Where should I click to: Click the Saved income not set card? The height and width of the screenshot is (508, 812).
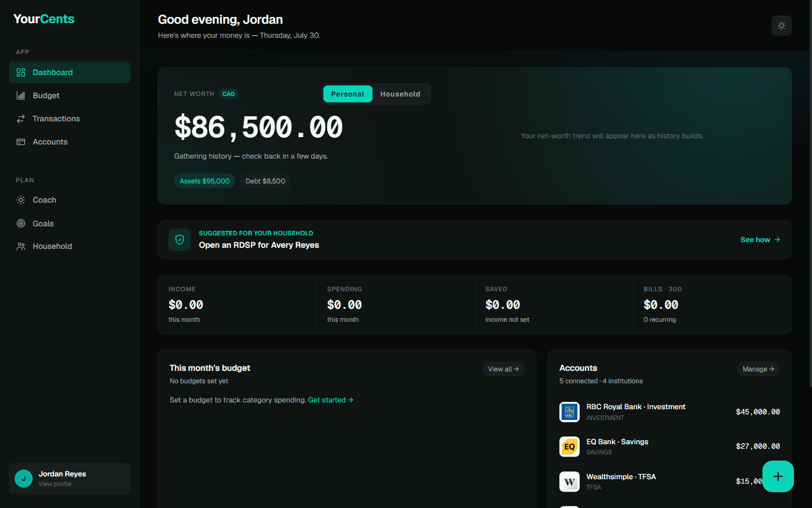coord(554,305)
